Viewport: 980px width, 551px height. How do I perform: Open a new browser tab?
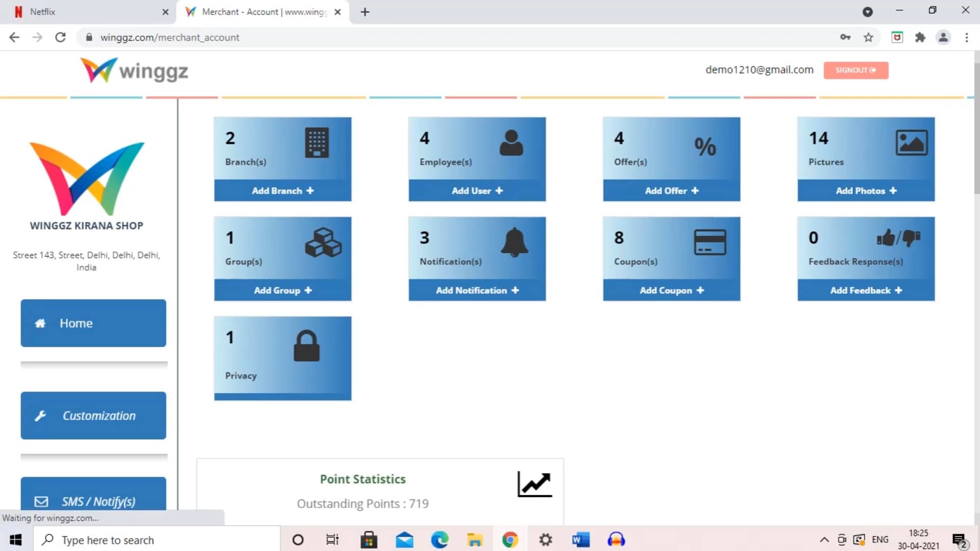[365, 12]
